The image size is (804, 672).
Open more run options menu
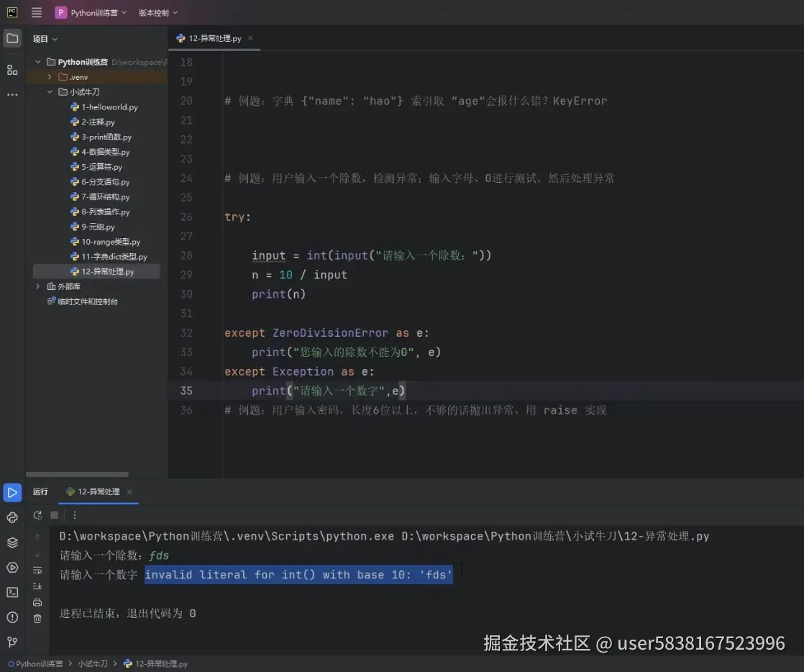tap(74, 515)
